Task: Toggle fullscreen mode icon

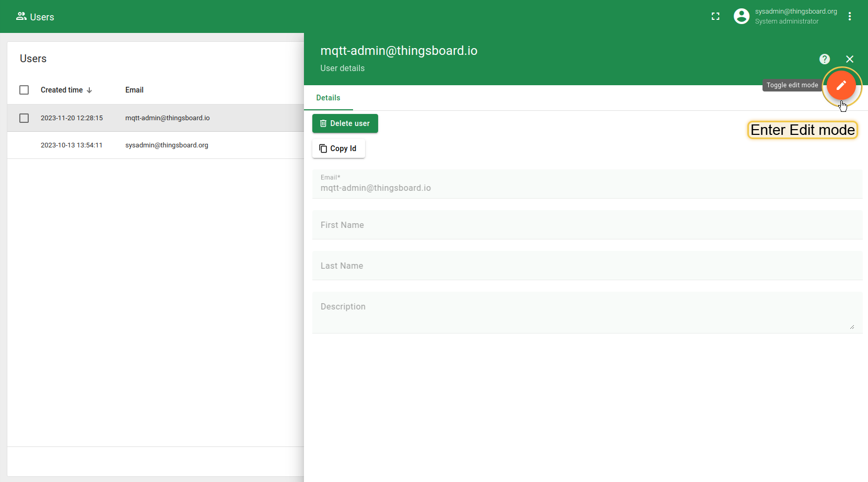Action: pos(715,17)
